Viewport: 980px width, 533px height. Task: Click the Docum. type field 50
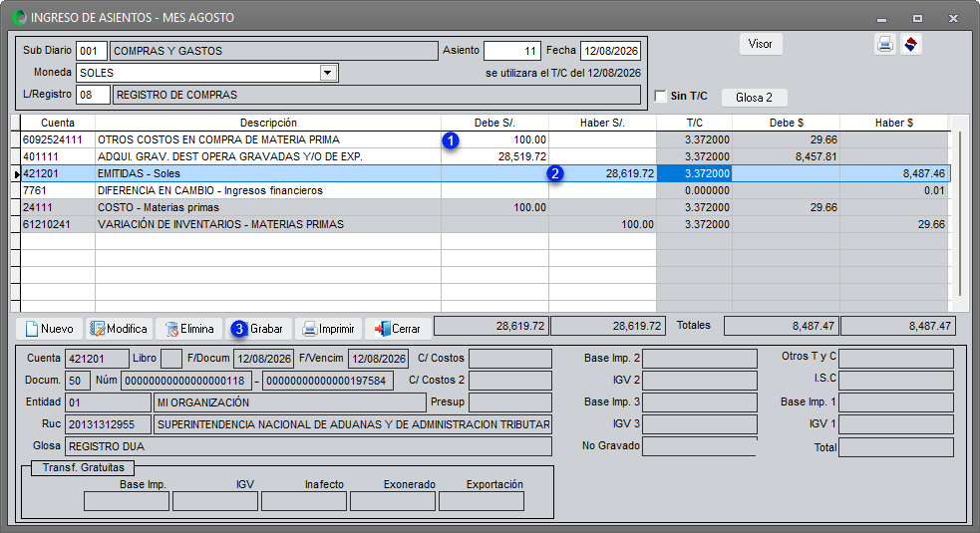coord(78,381)
